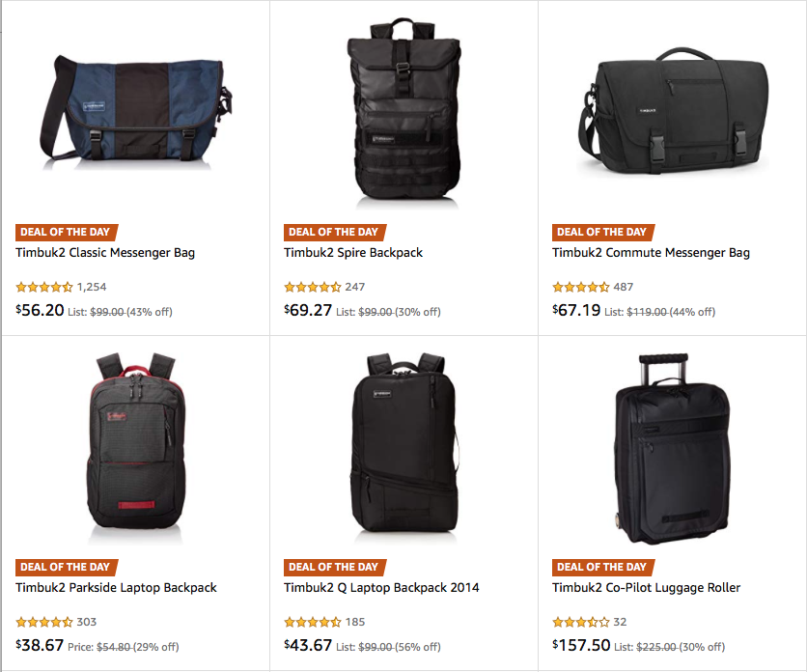
Task: Open the Timbuk2 Commute Messenger Bag image
Action: pyautogui.click(x=673, y=111)
